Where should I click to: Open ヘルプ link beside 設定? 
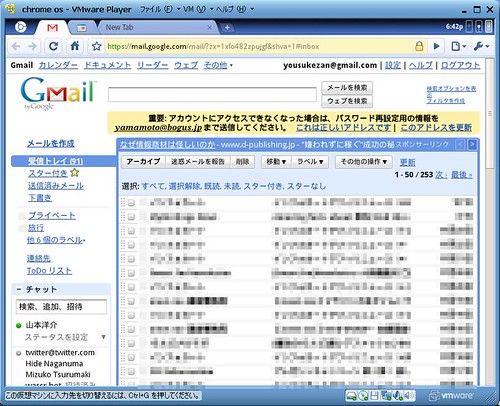[x=421, y=65]
